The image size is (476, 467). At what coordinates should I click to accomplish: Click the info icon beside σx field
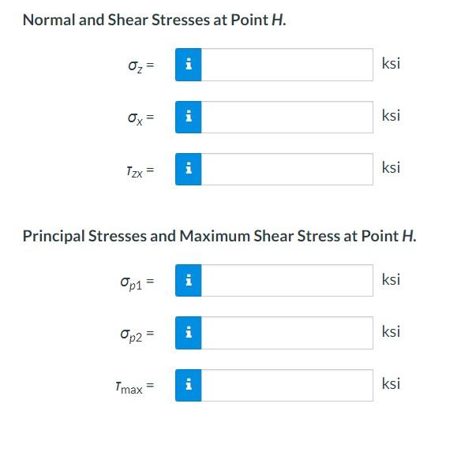(x=188, y=117)
